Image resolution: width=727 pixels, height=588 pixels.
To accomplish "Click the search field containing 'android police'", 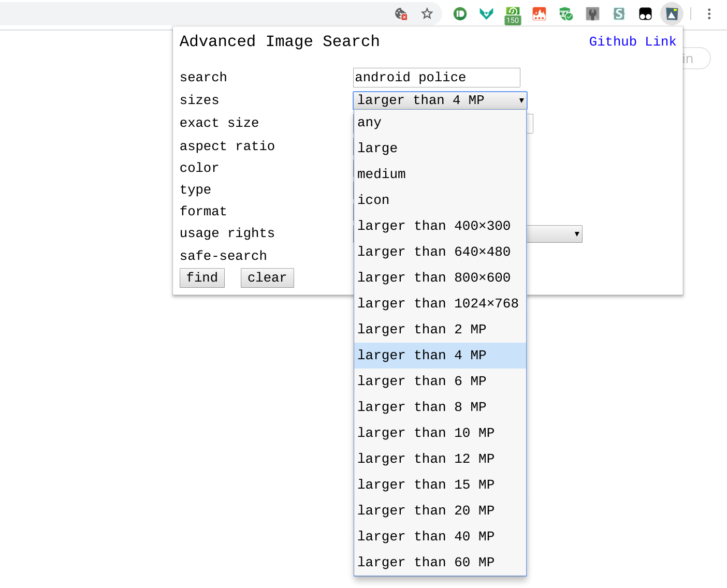I will tap(436, 78).
